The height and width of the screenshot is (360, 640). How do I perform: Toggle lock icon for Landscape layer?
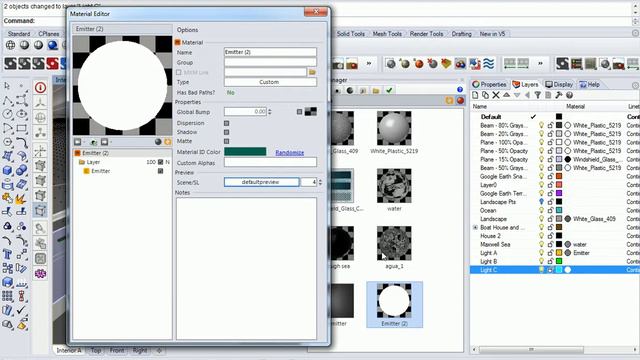[550, 219]
